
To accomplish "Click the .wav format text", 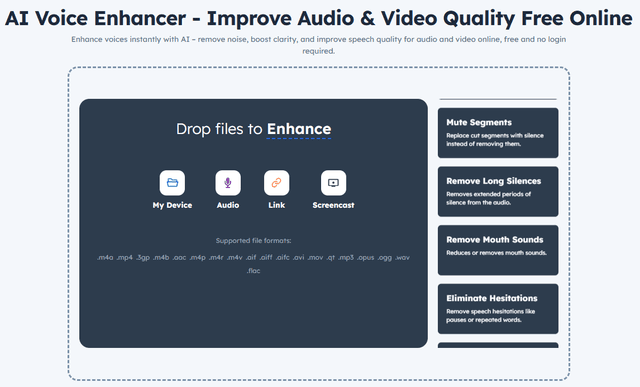I will click(x=402, y=258).
